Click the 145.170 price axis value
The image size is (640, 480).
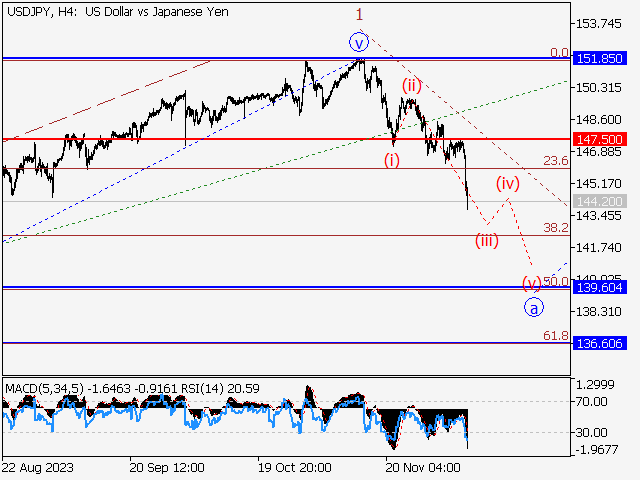(598, 184)
